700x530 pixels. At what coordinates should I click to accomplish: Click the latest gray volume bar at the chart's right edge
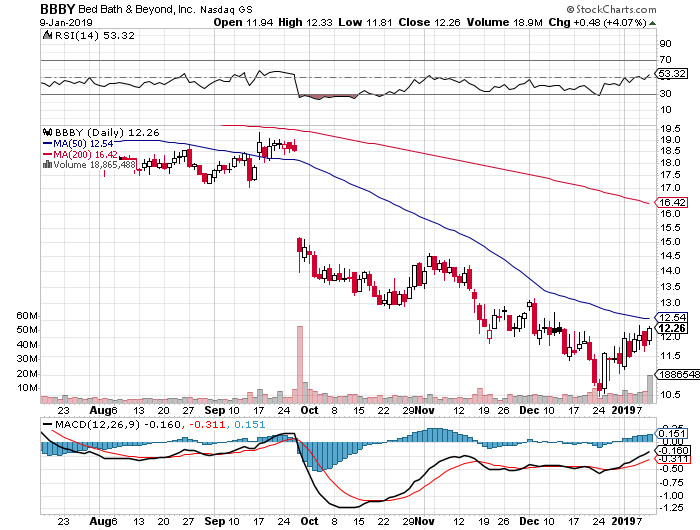click(650, 389)
